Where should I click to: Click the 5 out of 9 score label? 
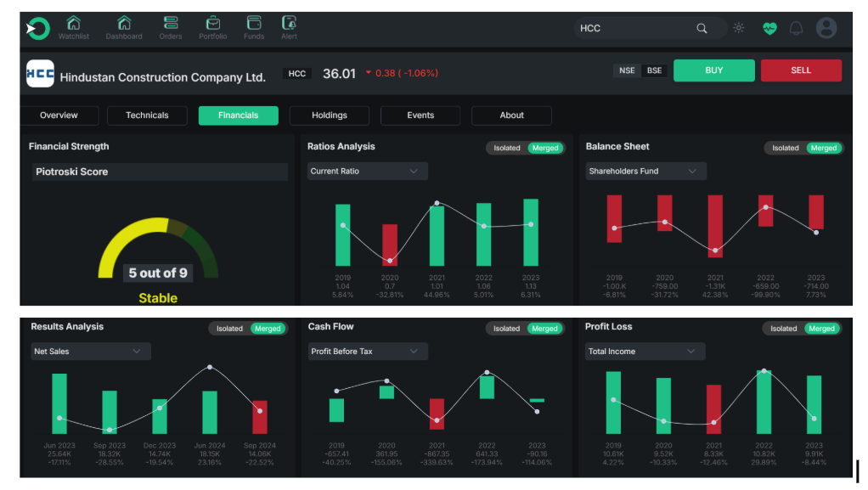click(158, 273)
